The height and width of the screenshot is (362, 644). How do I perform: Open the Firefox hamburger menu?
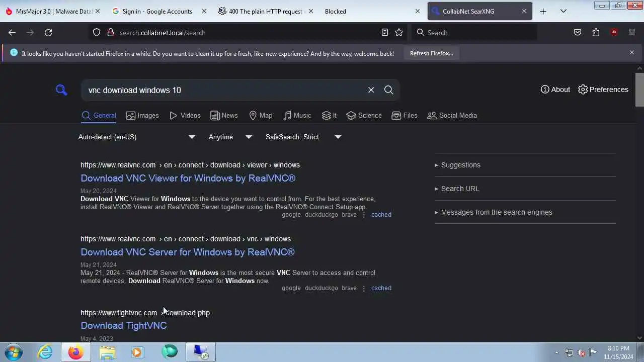(632, 33)
